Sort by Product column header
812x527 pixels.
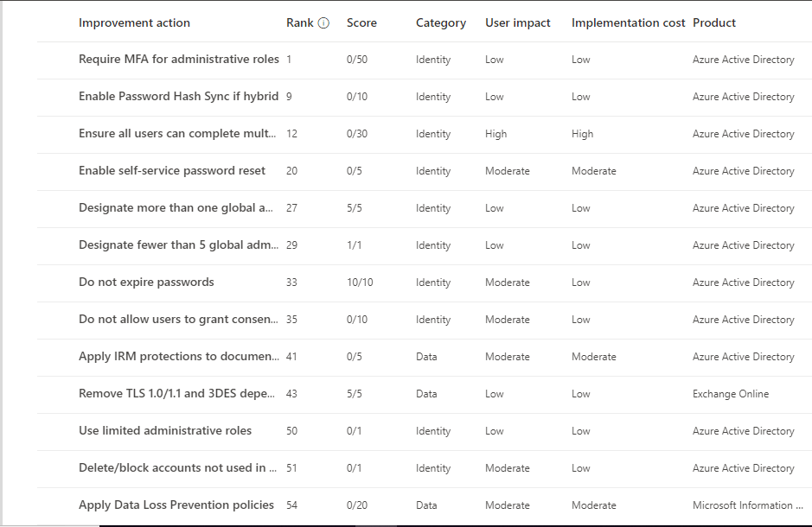tap(714, 22)
